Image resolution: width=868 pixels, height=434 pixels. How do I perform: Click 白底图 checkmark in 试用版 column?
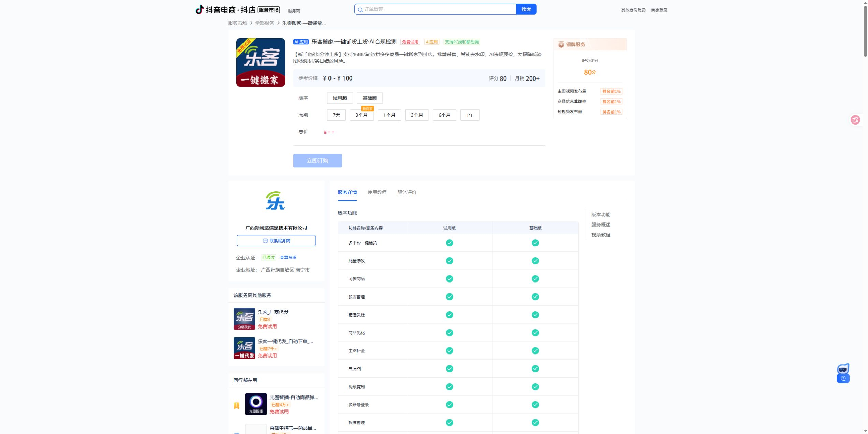point(450,368)
